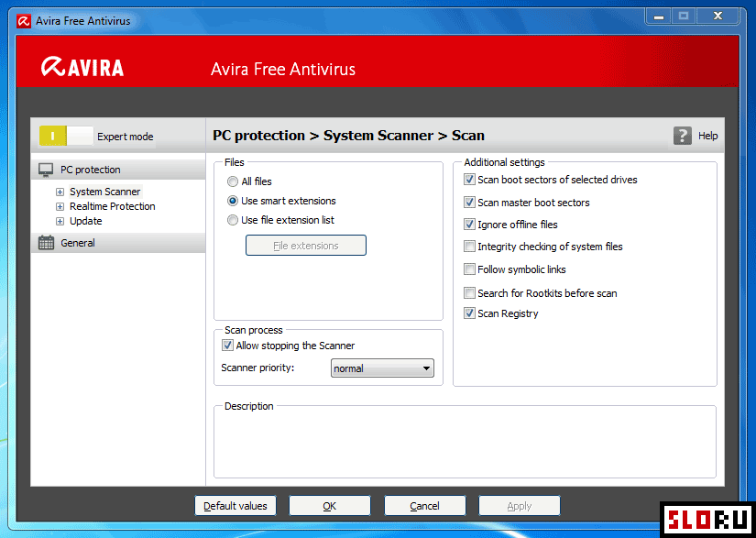This screenshot has width=756, height=538.
Task: Enable Integrity checking of system files
Action: click(x=469, y=247)
